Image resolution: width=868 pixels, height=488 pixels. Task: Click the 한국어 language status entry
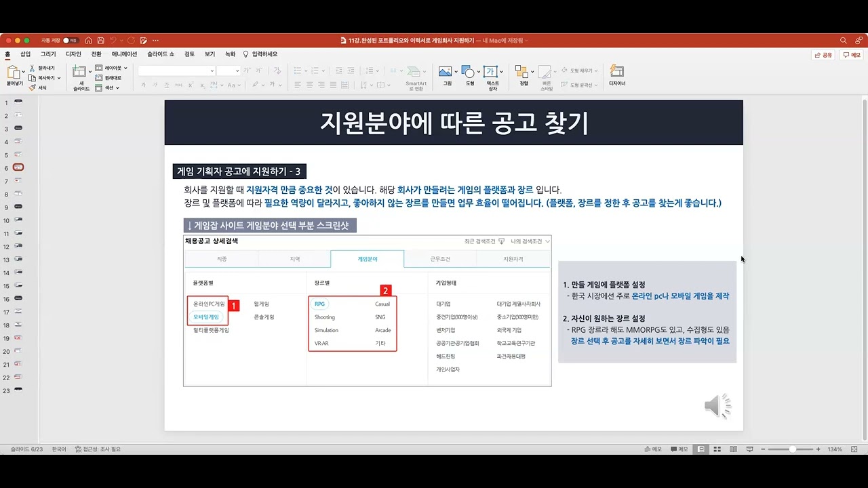point(59,449)
